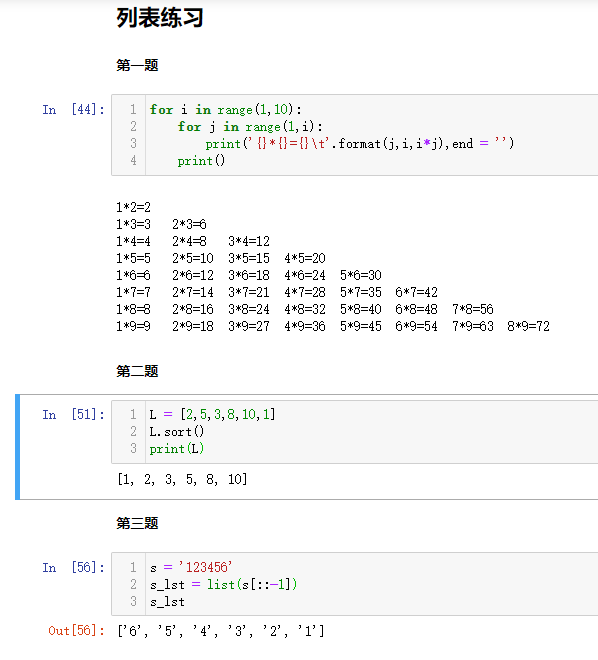The width and height of the screenshot is (598, 660).
Task: Click the reversed list output of cell 56
Action: (x=221, y=631)
